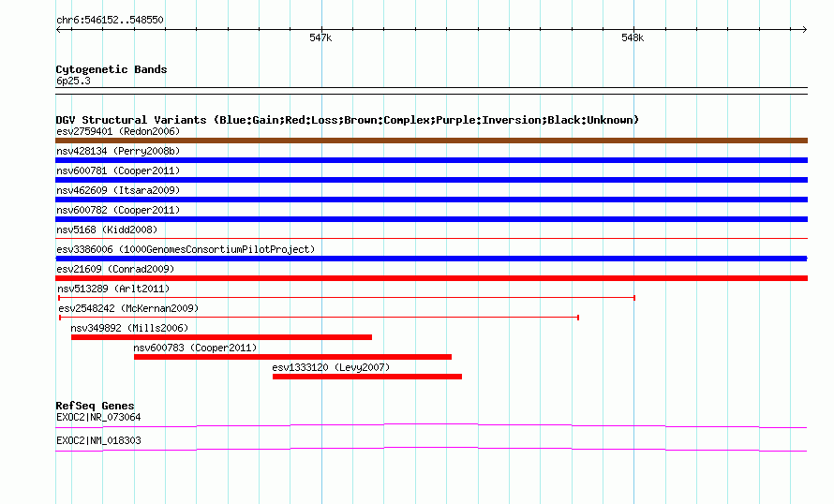Click the thin red line under nsv5168

[431, 239]
